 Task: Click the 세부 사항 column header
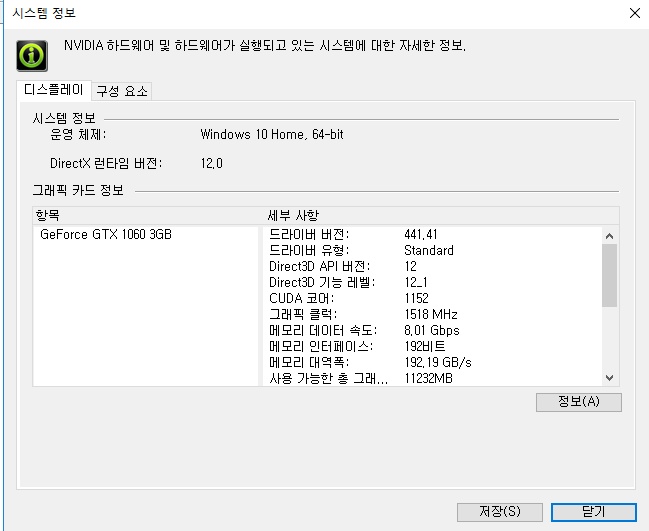tap(441, 216)
